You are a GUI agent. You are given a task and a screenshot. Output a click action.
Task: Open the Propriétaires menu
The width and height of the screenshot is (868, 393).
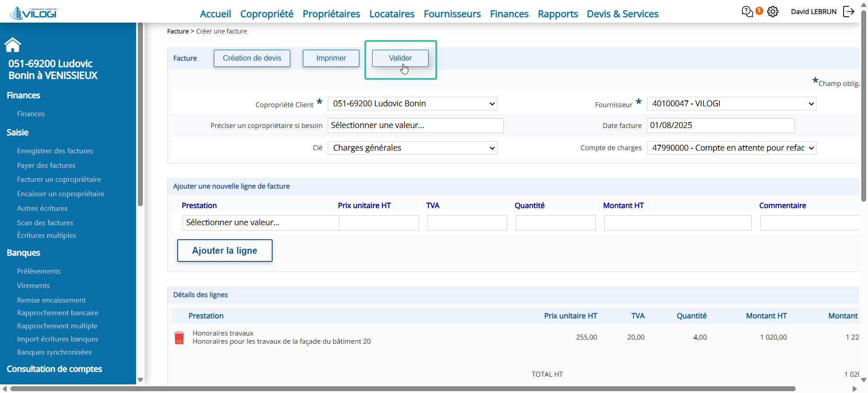(331, 14)
